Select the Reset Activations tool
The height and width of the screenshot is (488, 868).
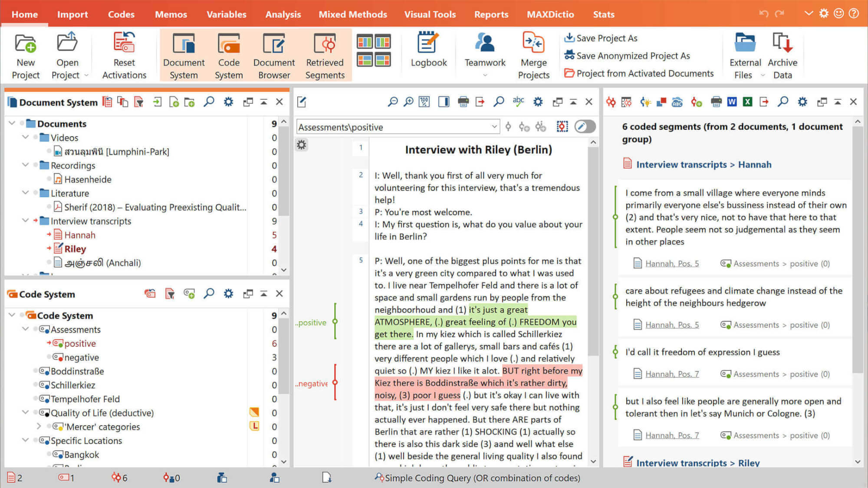(124, 54)
